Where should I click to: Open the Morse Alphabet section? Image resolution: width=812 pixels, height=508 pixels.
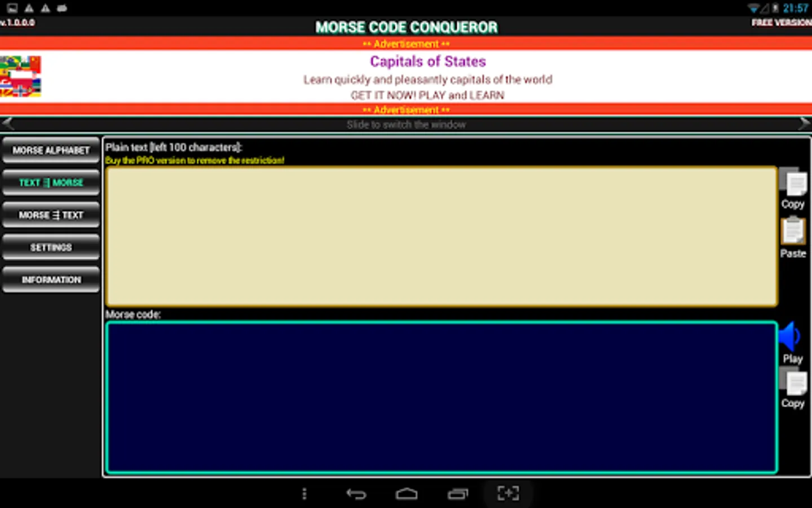[x=51, y=150]
